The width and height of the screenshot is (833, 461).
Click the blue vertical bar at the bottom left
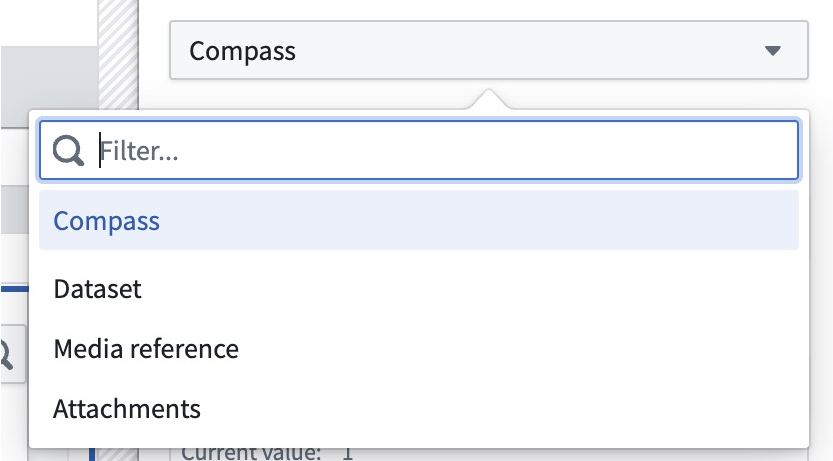(x=92, y=455)
